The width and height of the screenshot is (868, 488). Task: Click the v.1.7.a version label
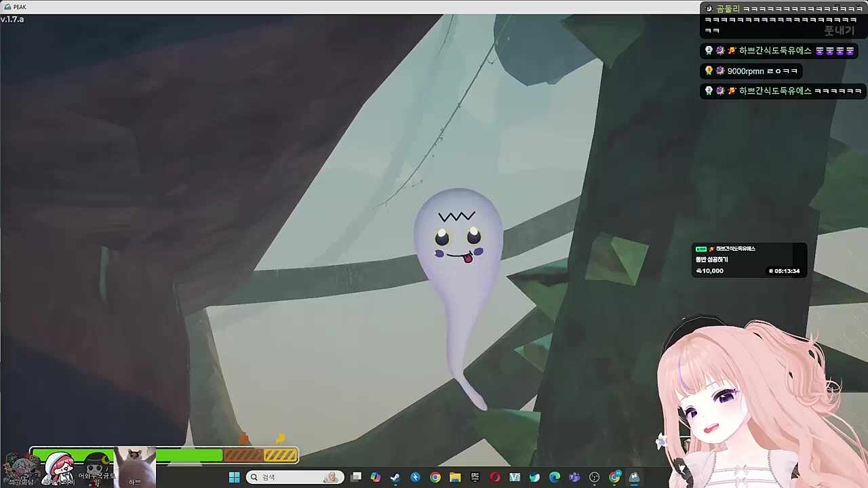[12, 19]
